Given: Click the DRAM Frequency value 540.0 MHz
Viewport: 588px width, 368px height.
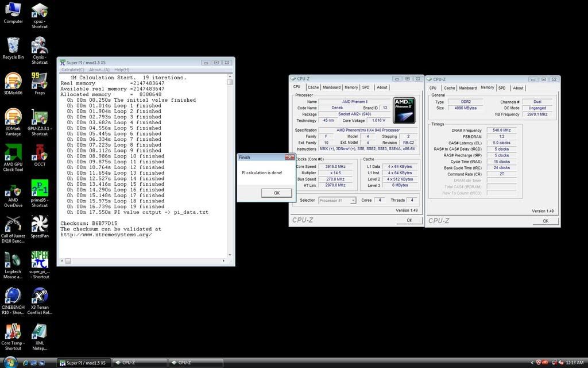Looking at the screenshot, I should (501, 130).
